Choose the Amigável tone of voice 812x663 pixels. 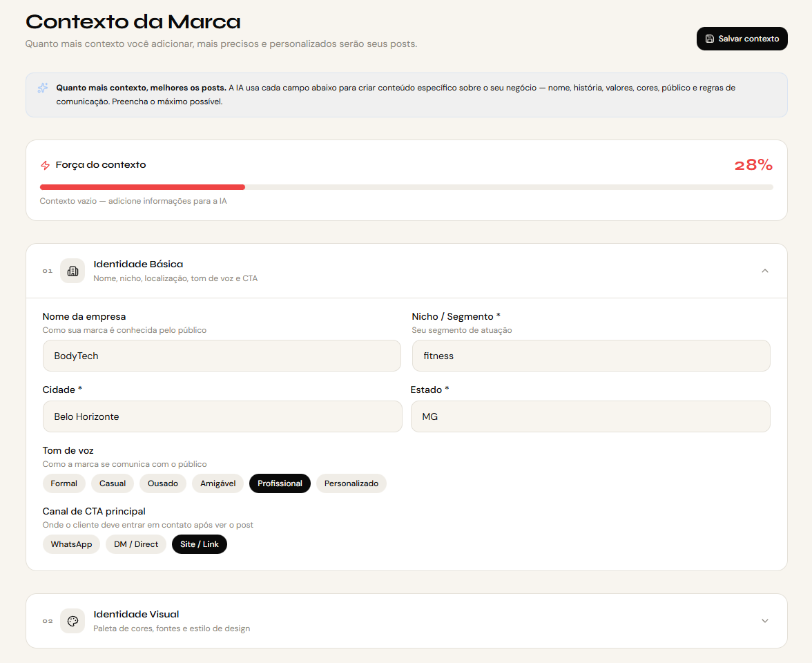coord(217,483)
